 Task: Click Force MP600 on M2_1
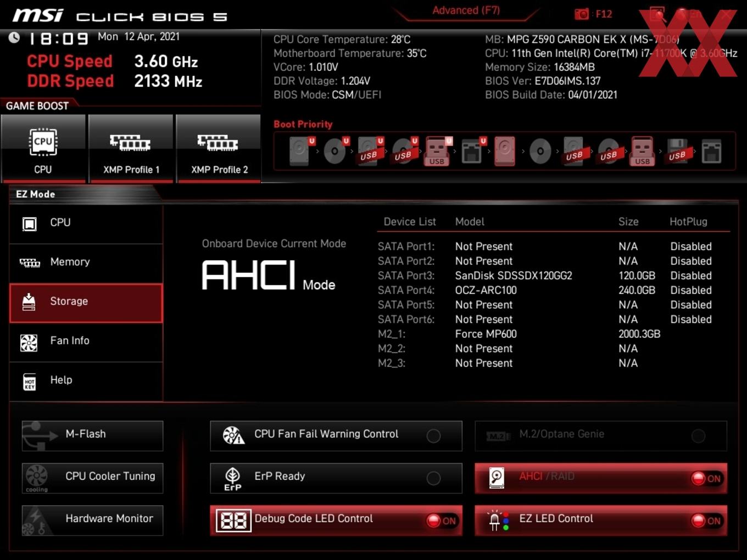[486, 334]
